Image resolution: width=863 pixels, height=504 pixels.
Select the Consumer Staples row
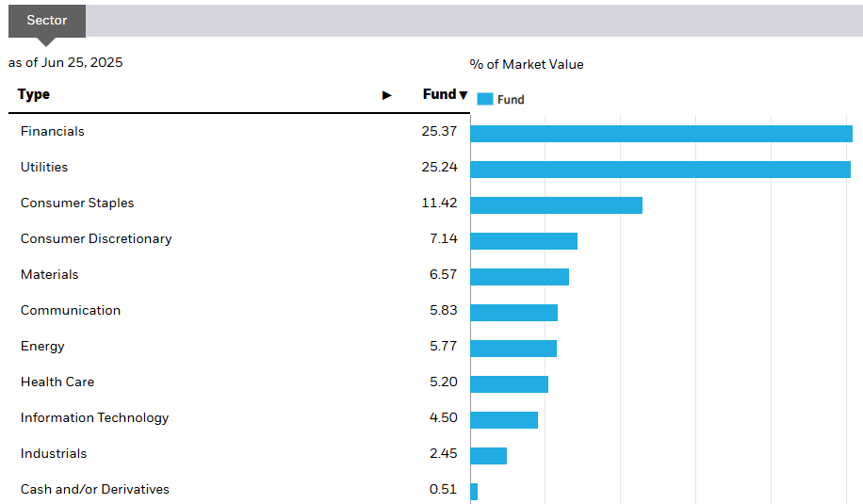(77, 203)
